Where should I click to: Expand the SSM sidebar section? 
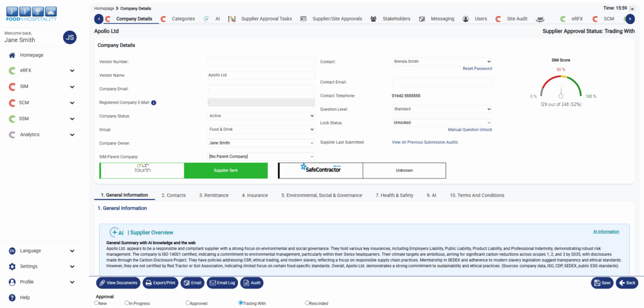pyautogui.click(x=72, y=118)
